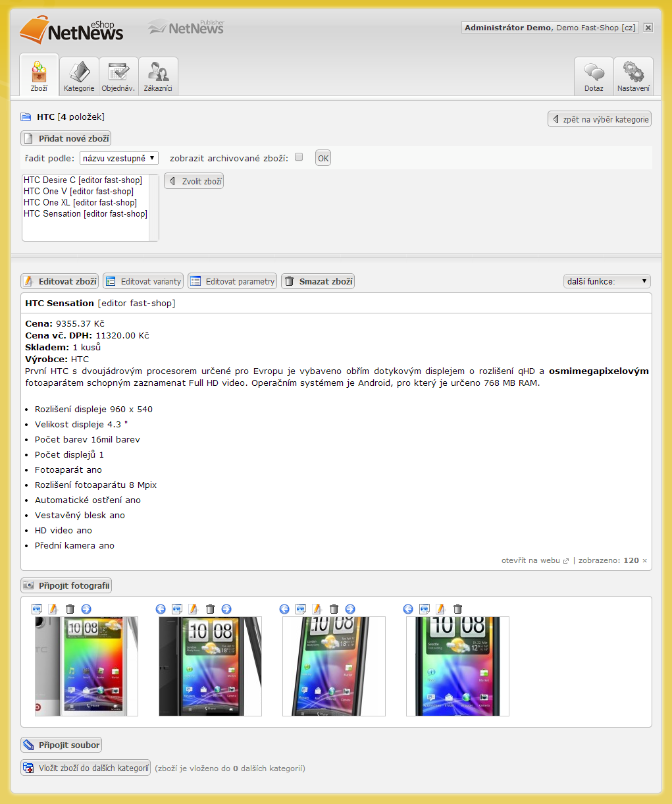The width and height of the screenshot is (672, 804).
Task: Click 'Vložit zboží do dalších kategorií'
Action: pos(86,768)
